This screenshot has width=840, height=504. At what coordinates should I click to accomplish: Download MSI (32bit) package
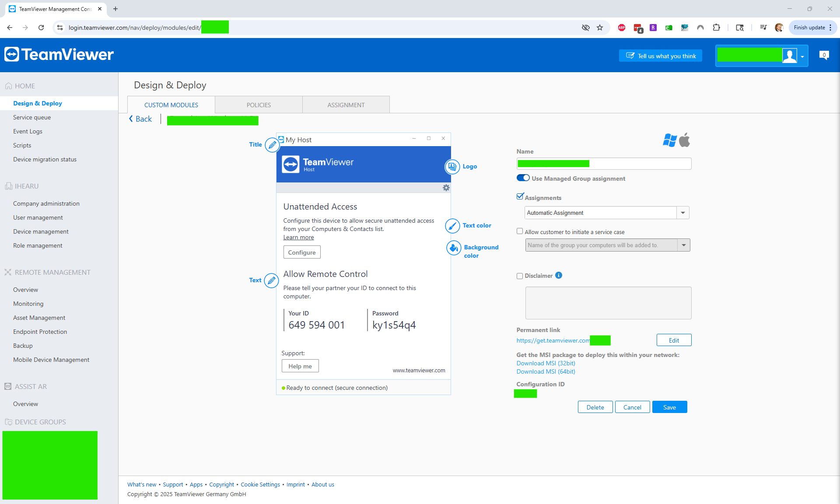[546, 363]
